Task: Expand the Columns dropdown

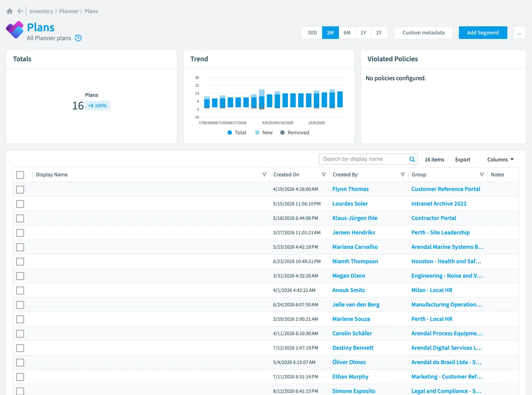Action: pos(500,159)
